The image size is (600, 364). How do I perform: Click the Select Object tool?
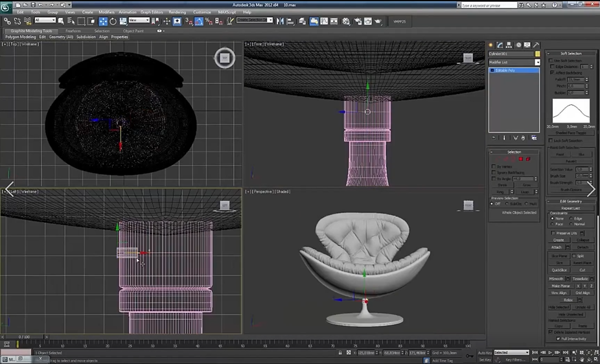(61, 21)
